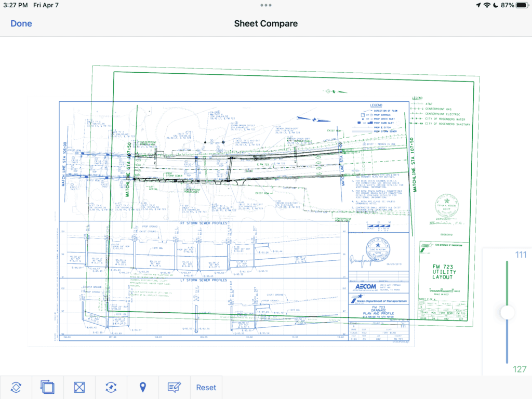Screen dimensions: 532x399
Task: Tap the multitasking ellipsis at top center
Action: (x=265, y=5)
